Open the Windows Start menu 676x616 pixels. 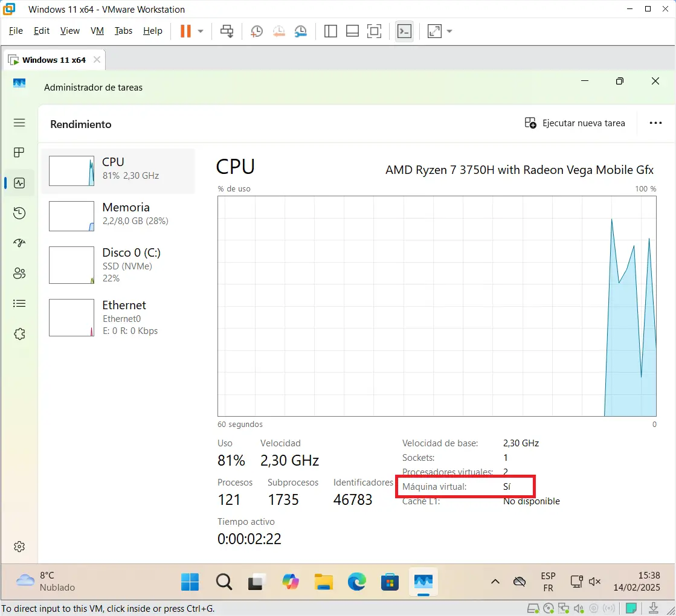[190, 582]
